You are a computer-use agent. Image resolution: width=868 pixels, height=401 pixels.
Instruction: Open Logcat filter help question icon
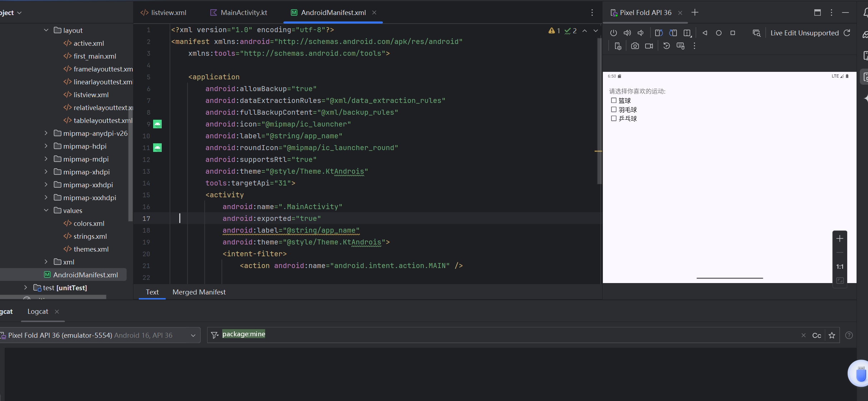[849, 335]
